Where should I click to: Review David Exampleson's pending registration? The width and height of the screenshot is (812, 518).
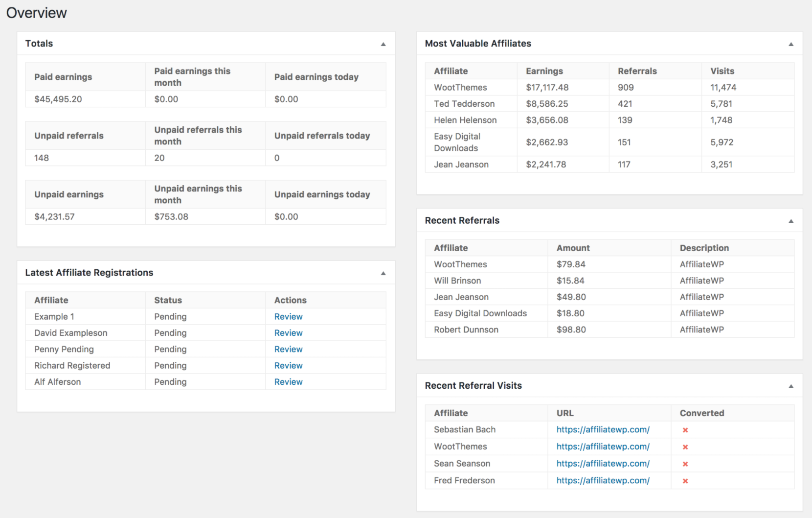tap(288, 333)
